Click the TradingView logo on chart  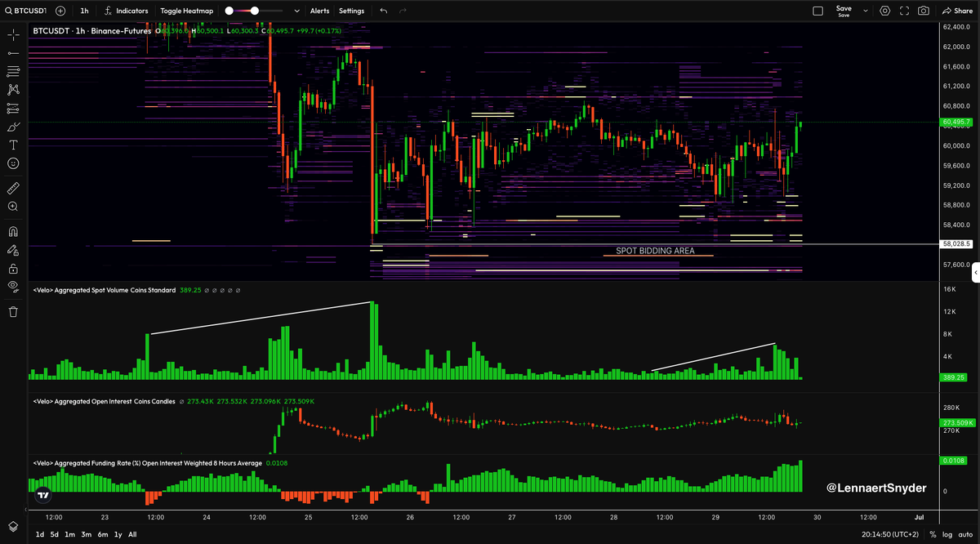click(42, 495)
